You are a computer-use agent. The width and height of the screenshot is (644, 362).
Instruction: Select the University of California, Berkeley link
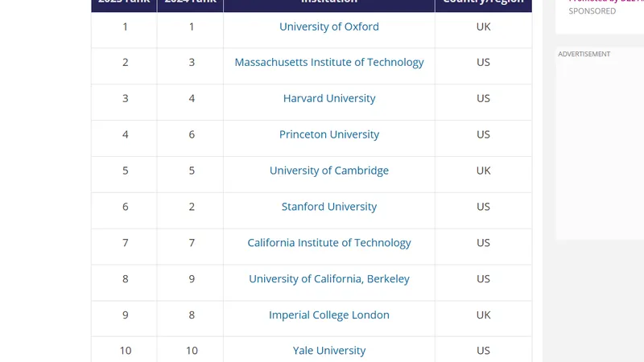[329, 279]
